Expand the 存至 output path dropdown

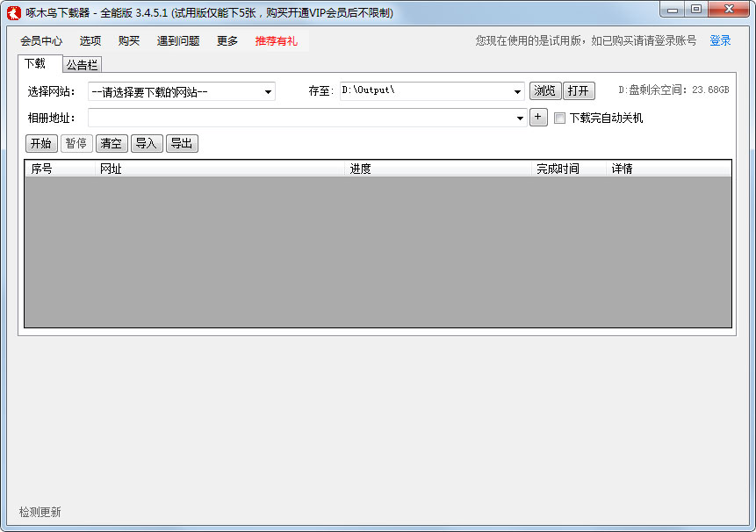[x=517, y=91]
